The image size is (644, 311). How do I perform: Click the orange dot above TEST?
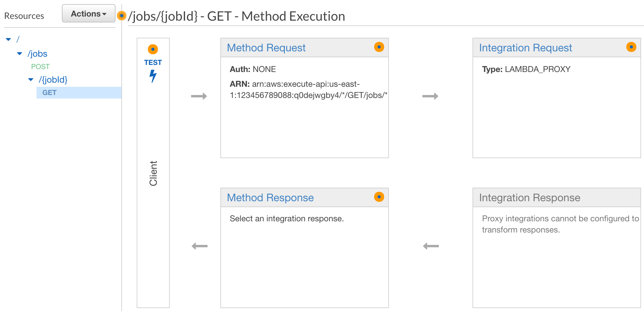(x=153, y=49)
